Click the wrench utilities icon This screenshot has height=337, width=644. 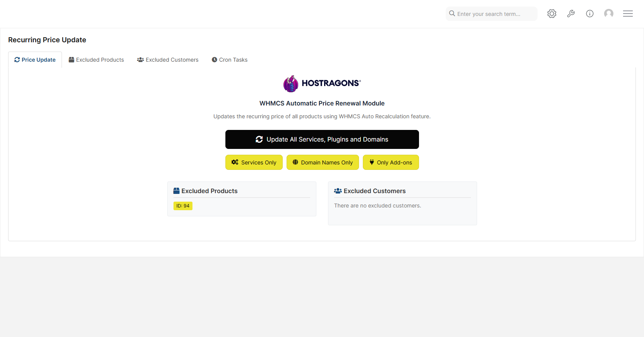point(571,14)
